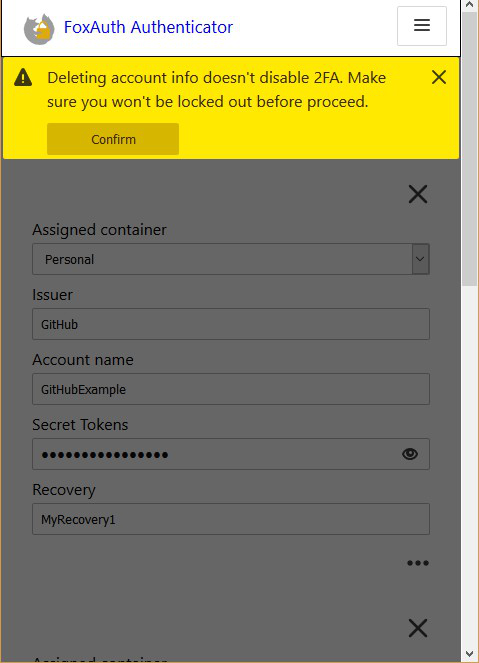Open the hamburger menu
Image resolution: width=479 pixels, height=663 pixels.
[422, 26]
